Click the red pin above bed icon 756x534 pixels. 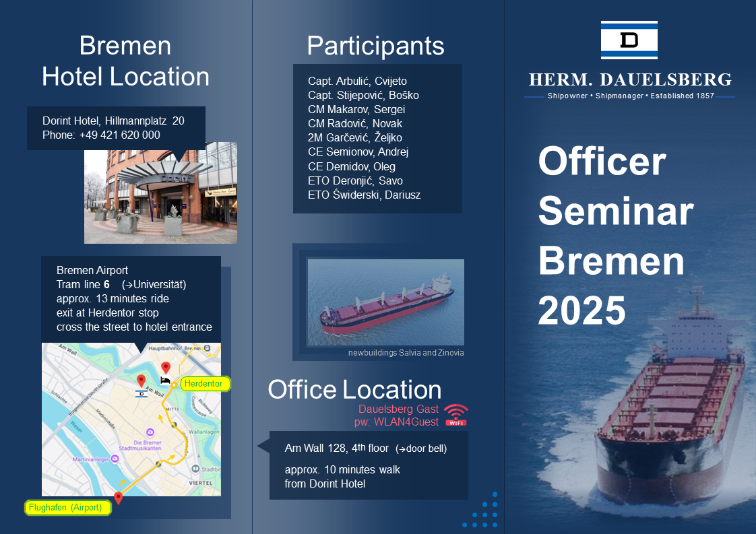pyautogui.click(x=166, y=368)
